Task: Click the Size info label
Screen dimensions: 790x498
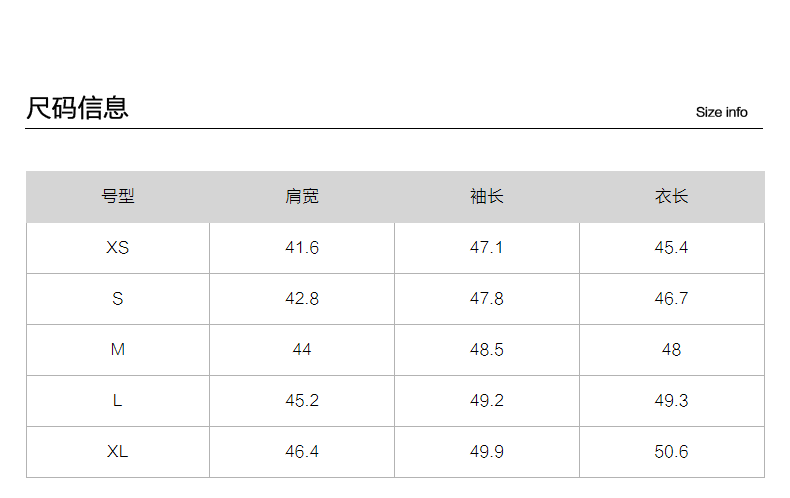Action: click(x=721, y=112)
